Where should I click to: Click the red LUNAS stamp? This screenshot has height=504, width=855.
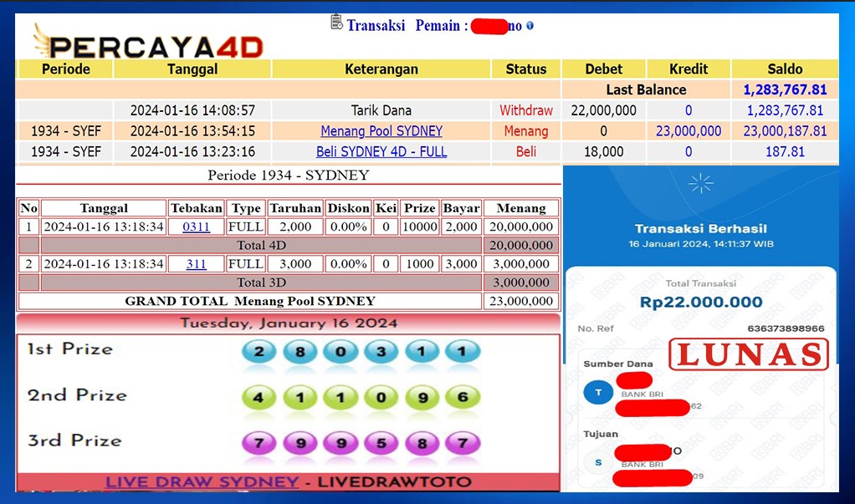point(749,354)
